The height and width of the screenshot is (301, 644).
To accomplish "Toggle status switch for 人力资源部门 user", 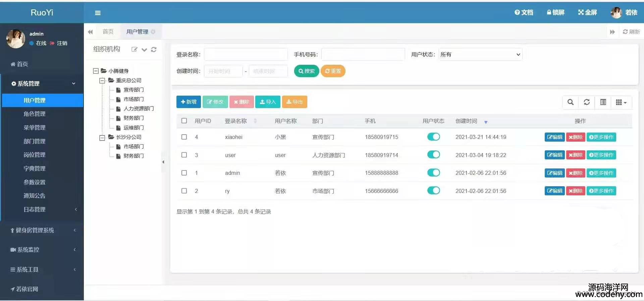I will [x=433, y=154].
